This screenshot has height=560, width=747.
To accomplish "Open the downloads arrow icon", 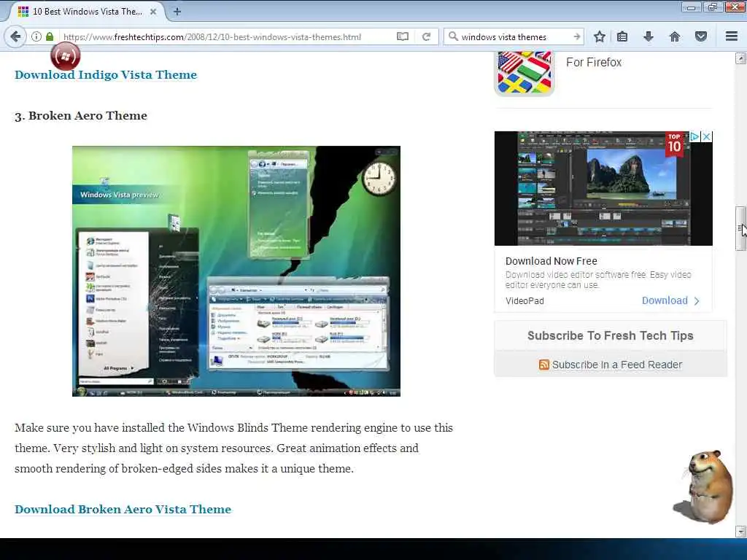I will pos(649,36).
